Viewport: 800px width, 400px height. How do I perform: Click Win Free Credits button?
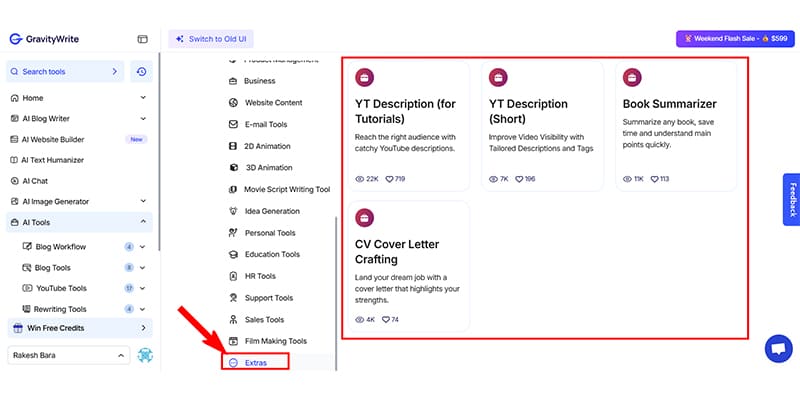(80, 328)
